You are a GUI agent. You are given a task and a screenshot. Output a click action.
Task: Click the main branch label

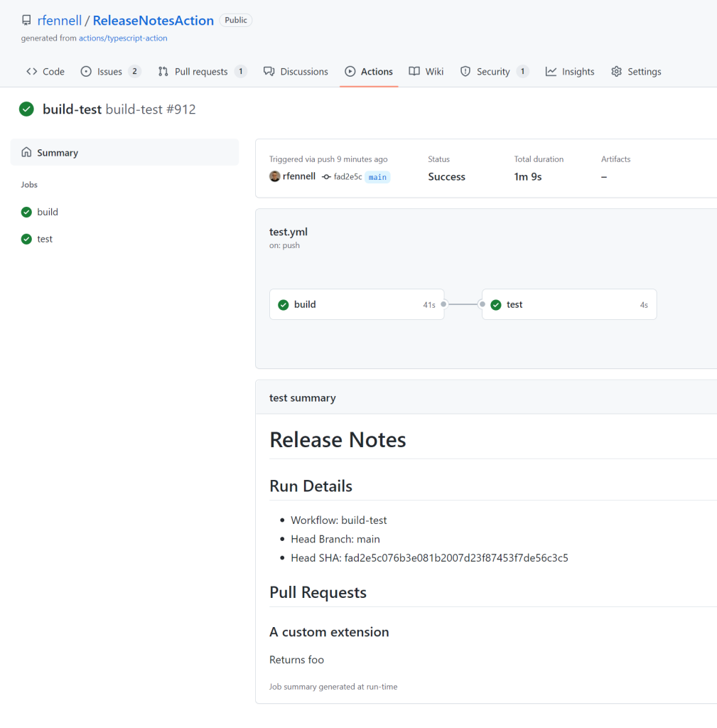point(377,177)
